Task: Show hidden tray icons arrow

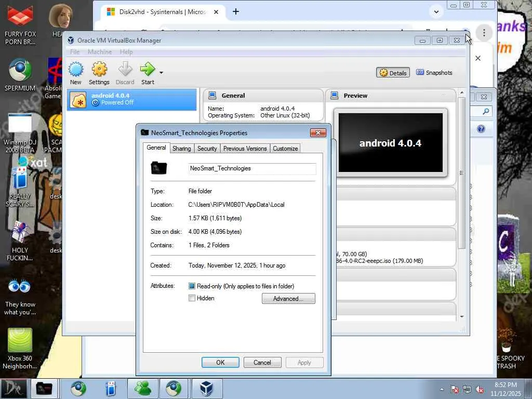Action: click(442, 389)
